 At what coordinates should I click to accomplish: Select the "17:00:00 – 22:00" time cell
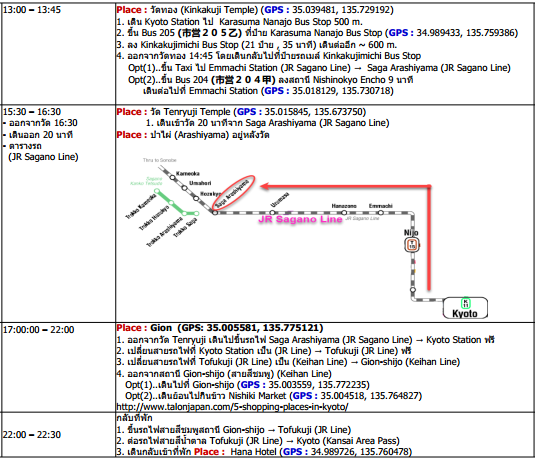tap(39, 330)
